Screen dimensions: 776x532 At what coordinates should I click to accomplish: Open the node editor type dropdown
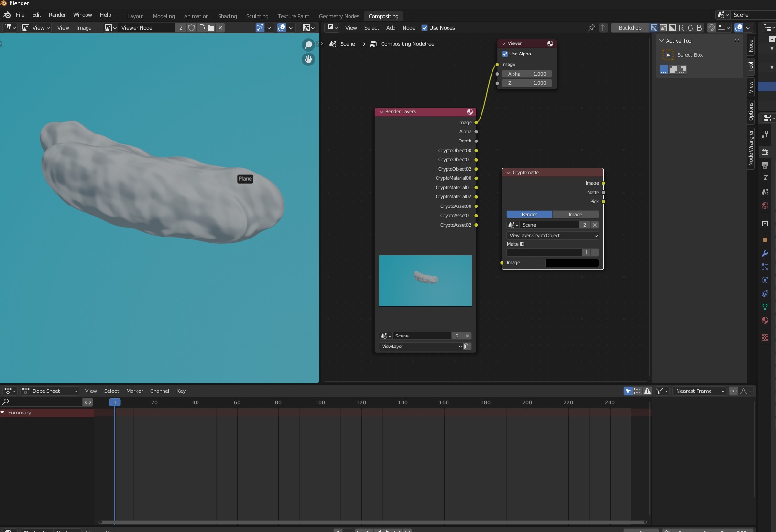tap(332, 28)
